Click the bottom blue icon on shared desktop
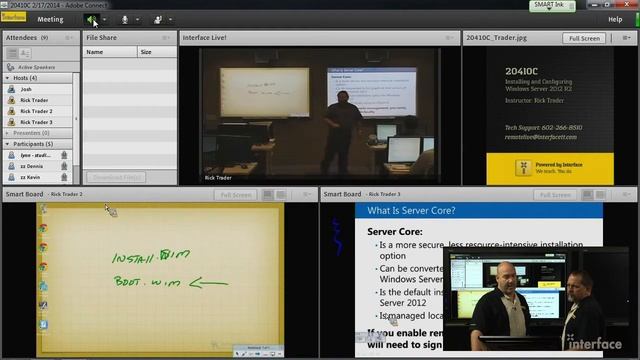This screenshot has height=360, width=640. point(43,325)
